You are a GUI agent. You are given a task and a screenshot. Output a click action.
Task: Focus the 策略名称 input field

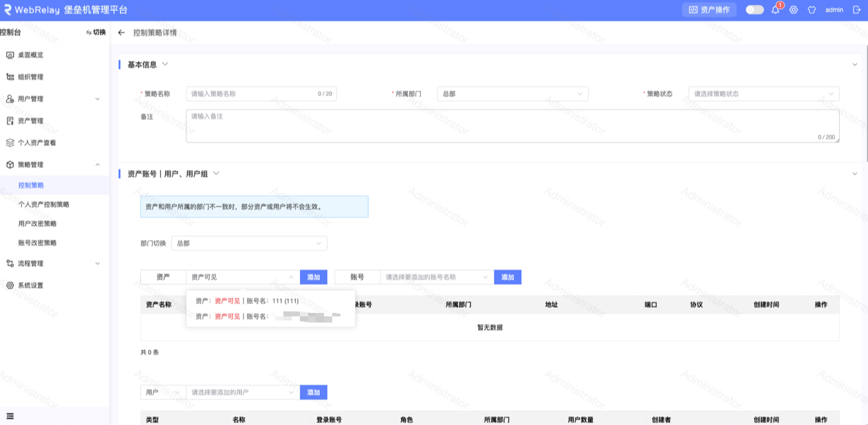(261, 94)
